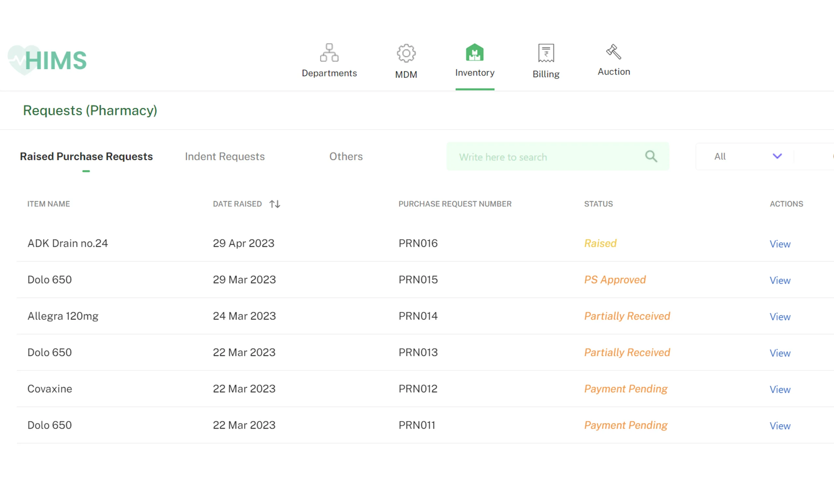Switch sort order on Date Raised column
Screen dimensions: 834x504
pos(274,204)
